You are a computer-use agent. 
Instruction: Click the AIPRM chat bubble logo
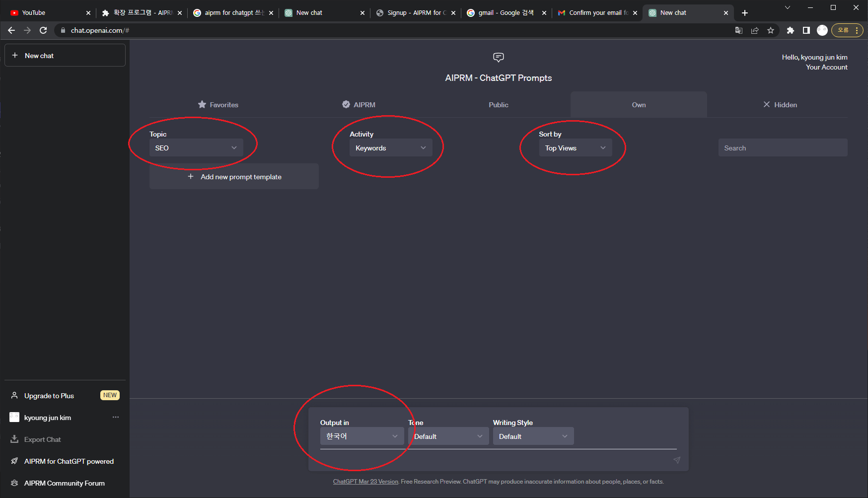(x=499, y=58)
